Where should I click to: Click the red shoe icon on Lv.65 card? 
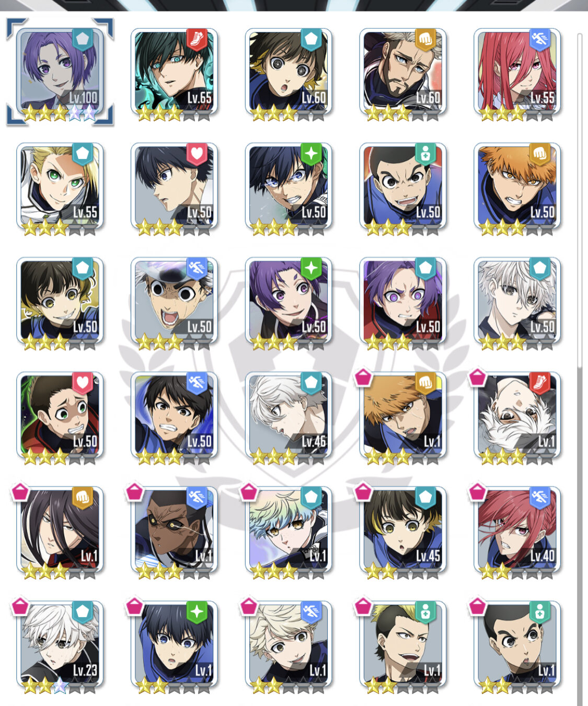(197, 39)
